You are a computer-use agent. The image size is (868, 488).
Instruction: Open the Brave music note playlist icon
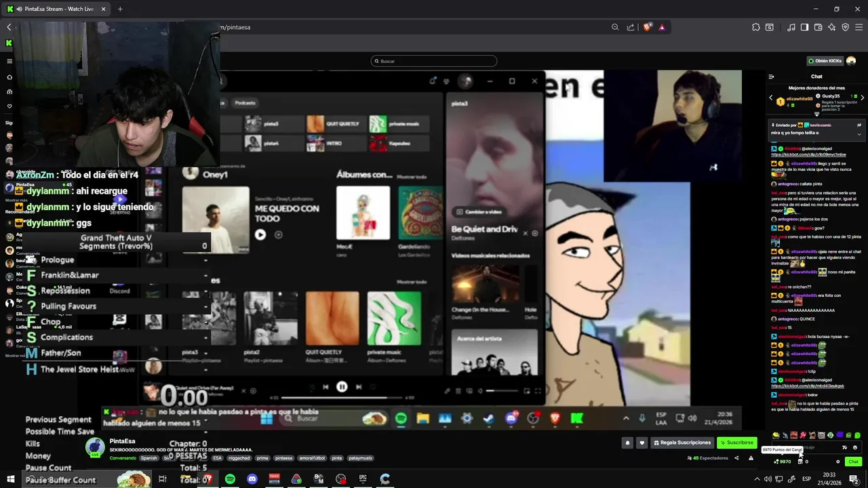click(791, 27)
